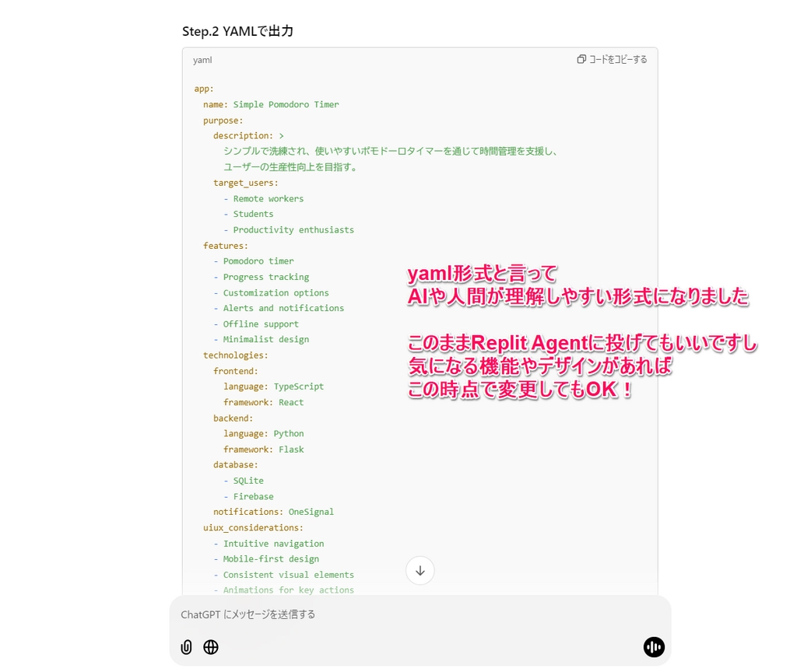
Task: Click the 'purpose:' key line
Action: [223, 121]
